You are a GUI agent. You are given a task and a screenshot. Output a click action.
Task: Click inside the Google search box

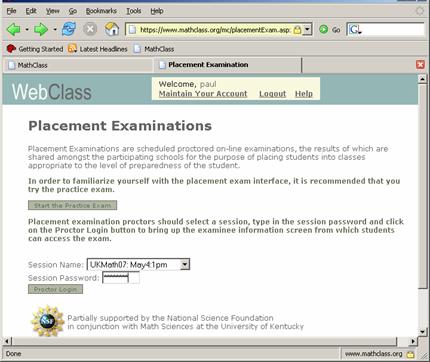tap(393, 30)
